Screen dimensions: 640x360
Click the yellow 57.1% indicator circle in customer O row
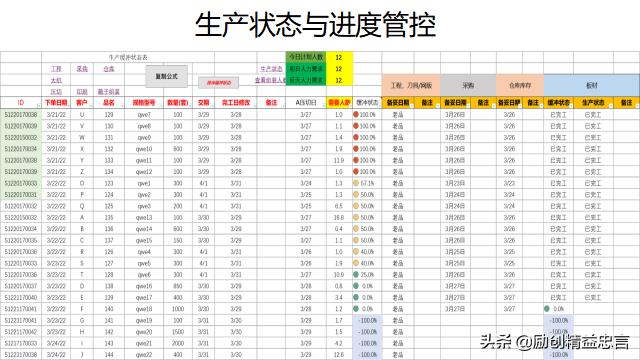pyautogui.click(x=356, y=183)
